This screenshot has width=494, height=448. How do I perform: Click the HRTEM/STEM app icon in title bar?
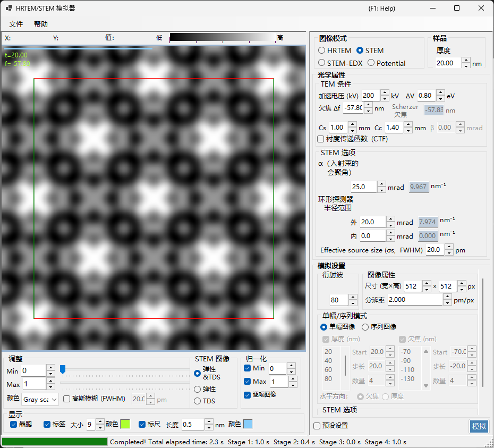pyautogui.click(x=9, y=8)
